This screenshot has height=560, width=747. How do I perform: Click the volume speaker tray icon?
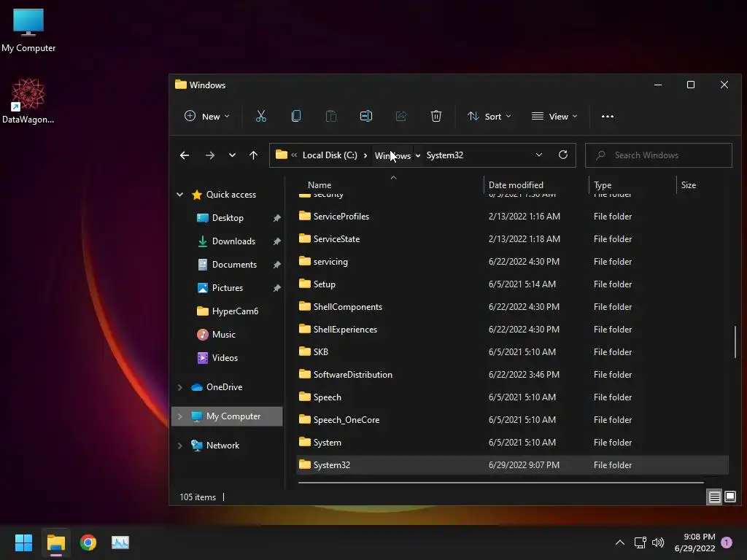[658, 542]
